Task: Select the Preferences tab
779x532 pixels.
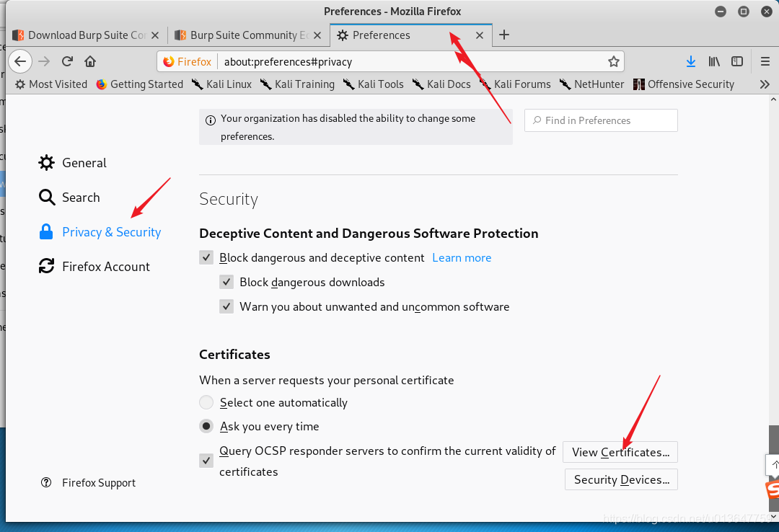Action: click(x=411, y=35)
